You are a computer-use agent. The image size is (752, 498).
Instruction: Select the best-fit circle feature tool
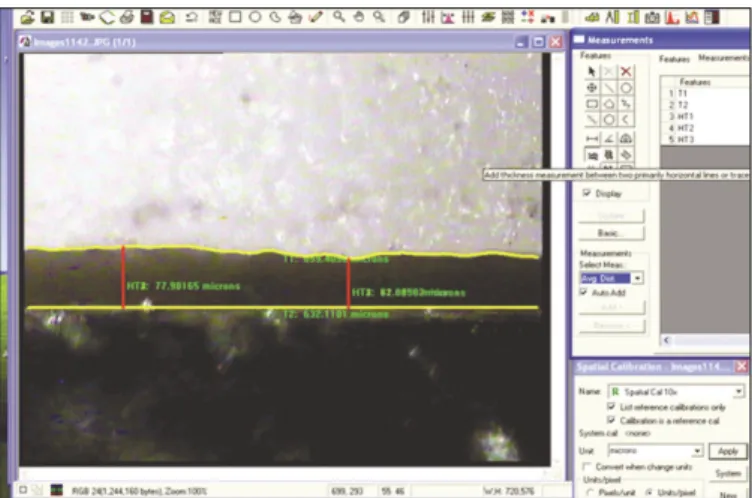tap(609, 120)
